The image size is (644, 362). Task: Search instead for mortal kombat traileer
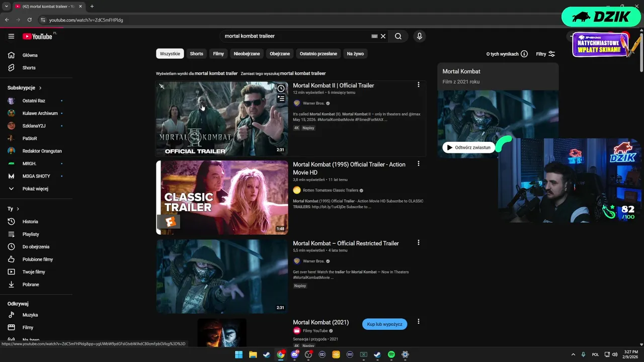[303, 73]
